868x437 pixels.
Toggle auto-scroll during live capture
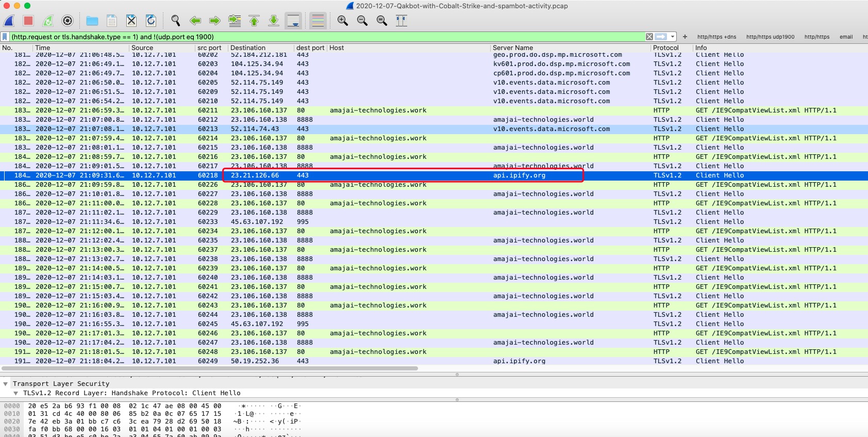click(293, 21)
